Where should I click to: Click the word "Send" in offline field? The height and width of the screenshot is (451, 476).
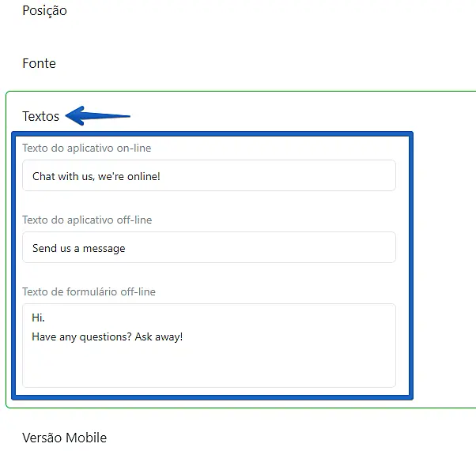click(44, 248)
